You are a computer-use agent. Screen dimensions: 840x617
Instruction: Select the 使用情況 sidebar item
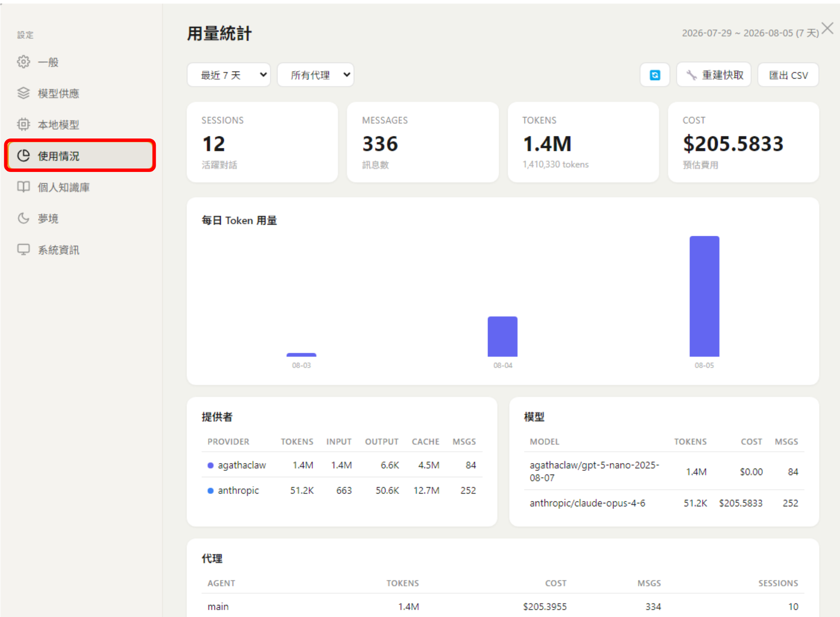(80, 156)
